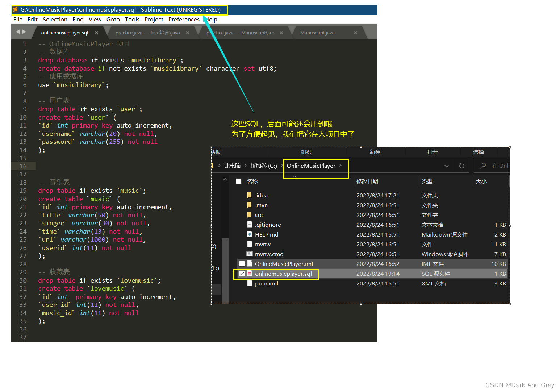Select the .gitignore file icon

tap(249, 225)
